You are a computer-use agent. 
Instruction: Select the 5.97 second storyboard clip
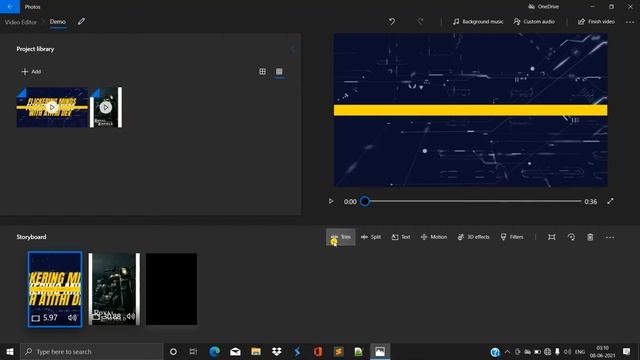[x=55, y=289]
